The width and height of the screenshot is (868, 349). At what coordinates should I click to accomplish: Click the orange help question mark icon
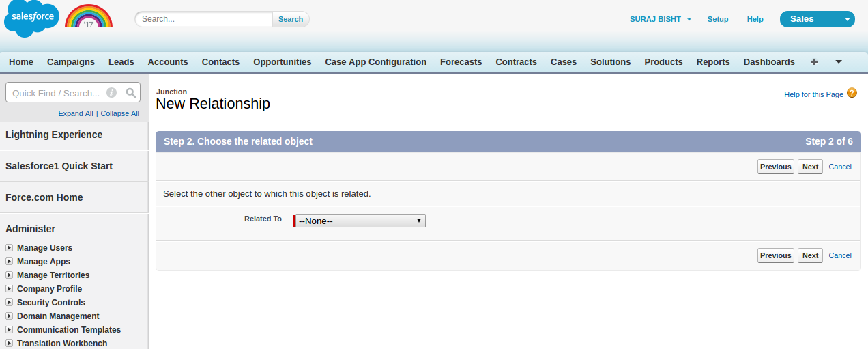(x=852, y=93)
